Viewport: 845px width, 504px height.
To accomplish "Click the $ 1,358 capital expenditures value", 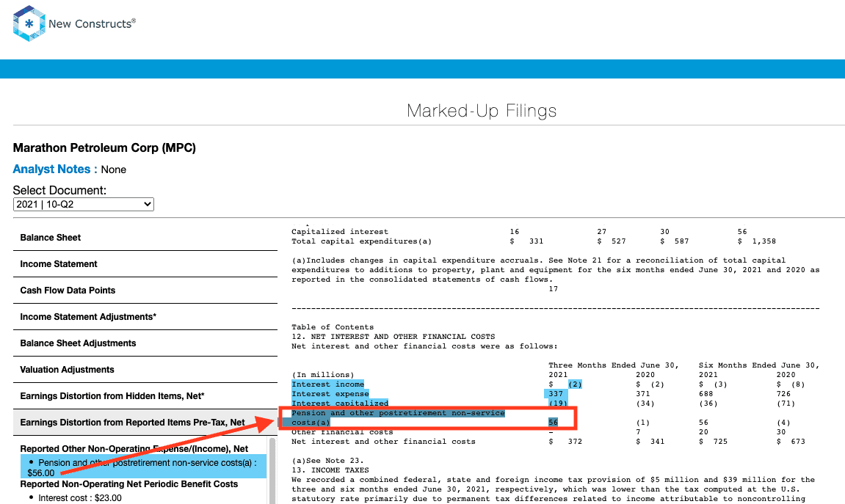I will pyautogui.click(x=757, y=241).
